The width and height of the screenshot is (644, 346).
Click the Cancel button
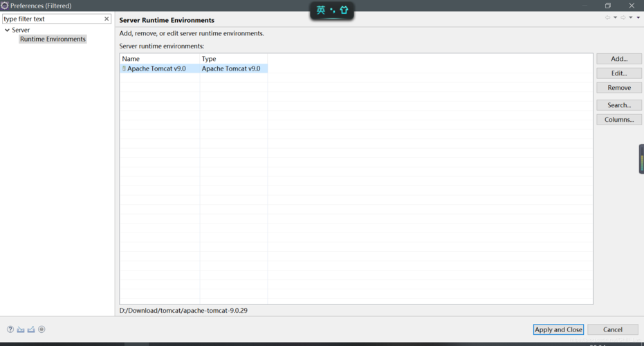tap(612, 329)
